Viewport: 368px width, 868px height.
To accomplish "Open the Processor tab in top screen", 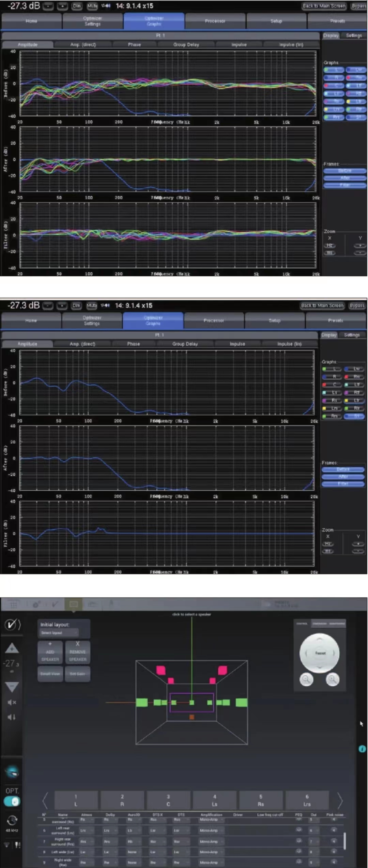I will pyautogui.click(x=215, y=21).
